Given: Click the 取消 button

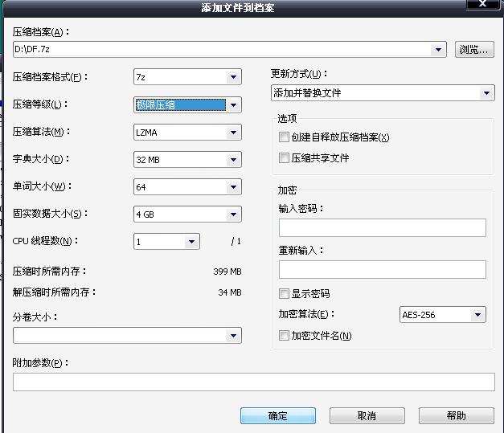Looking at the screenshot, I should pos(366,415).
